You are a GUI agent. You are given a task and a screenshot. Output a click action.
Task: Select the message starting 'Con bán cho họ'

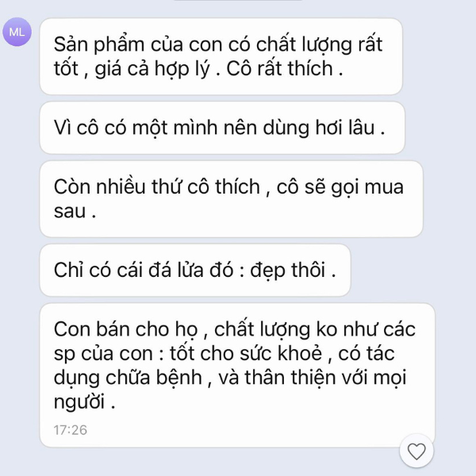coord(237,375)
